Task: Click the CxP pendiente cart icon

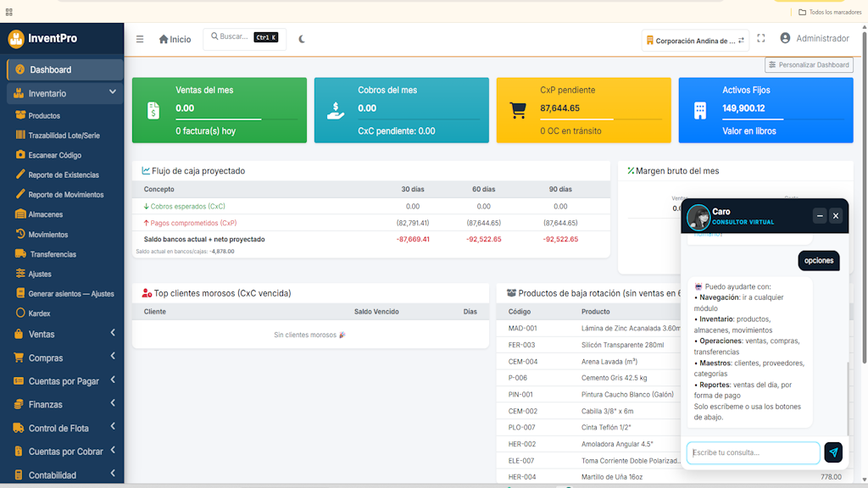Action: point(518,111)
